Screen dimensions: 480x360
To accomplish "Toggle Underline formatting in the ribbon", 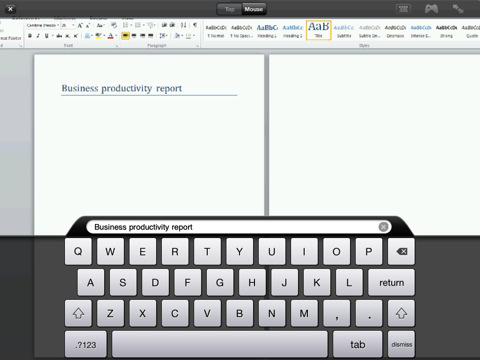I will coord(46,36).
